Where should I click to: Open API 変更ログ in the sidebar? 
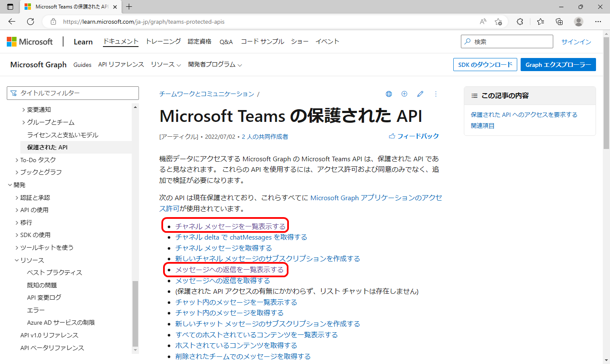point(44,298)
